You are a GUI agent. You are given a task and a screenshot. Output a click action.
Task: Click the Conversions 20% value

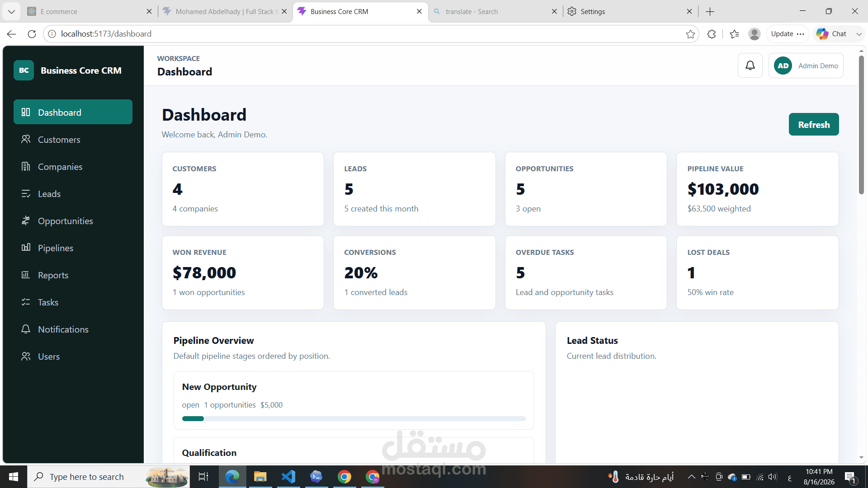click(x=361, y=272)
